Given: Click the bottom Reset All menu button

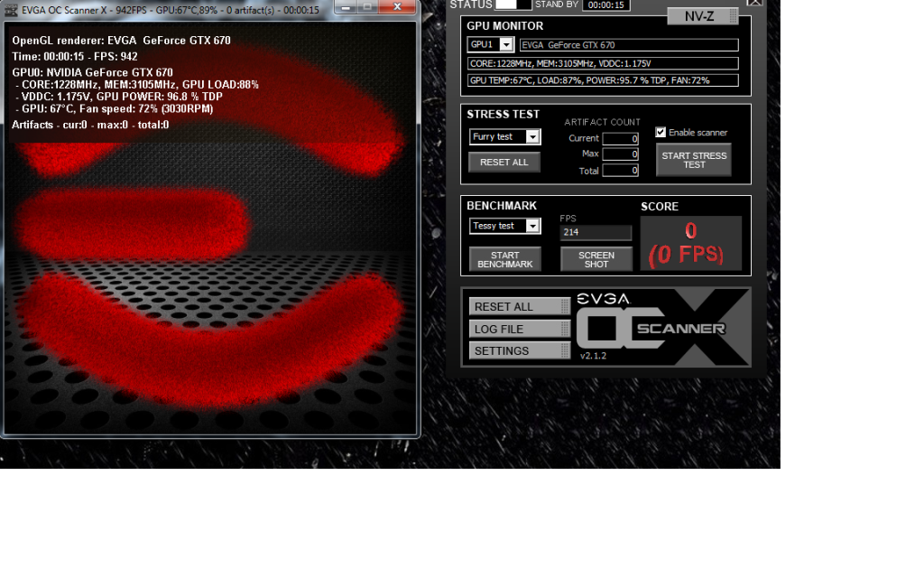Looking at the screenshot, I should [519, 307].
